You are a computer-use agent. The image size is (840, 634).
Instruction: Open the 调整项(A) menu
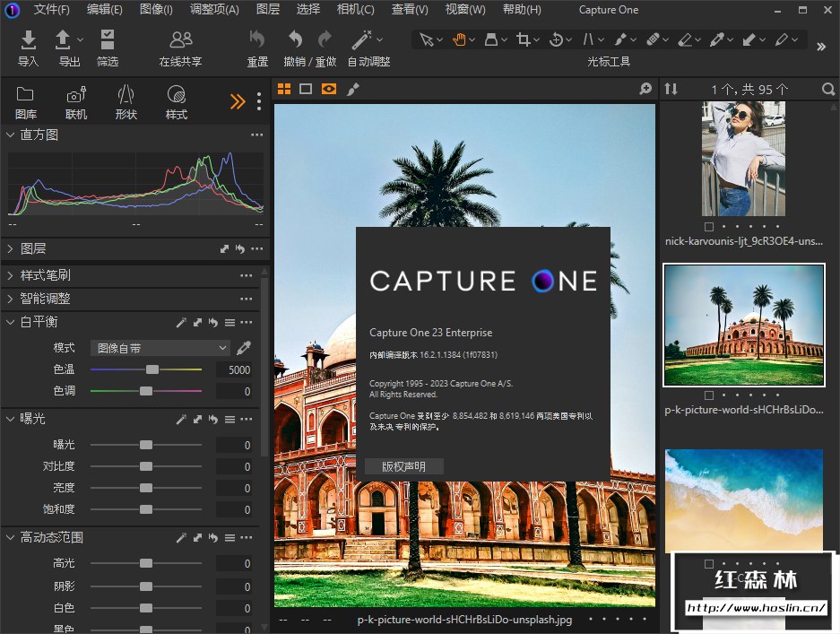[214, 10]
